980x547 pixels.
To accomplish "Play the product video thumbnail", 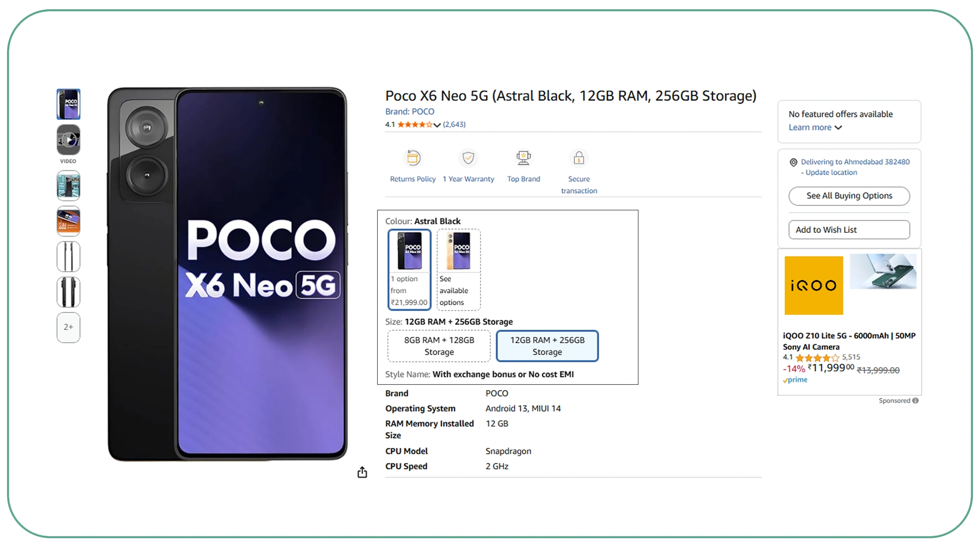I will (68, 140).
